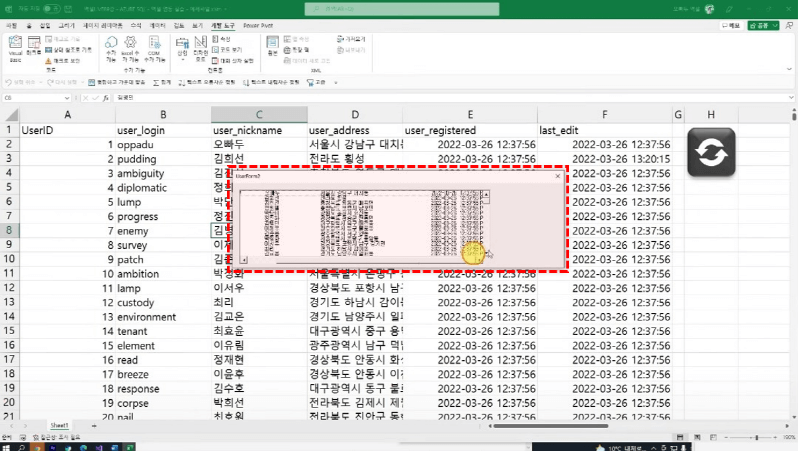Switch to Page Layout view in status bar
800x451 pixels.
[x=697, y=437]
